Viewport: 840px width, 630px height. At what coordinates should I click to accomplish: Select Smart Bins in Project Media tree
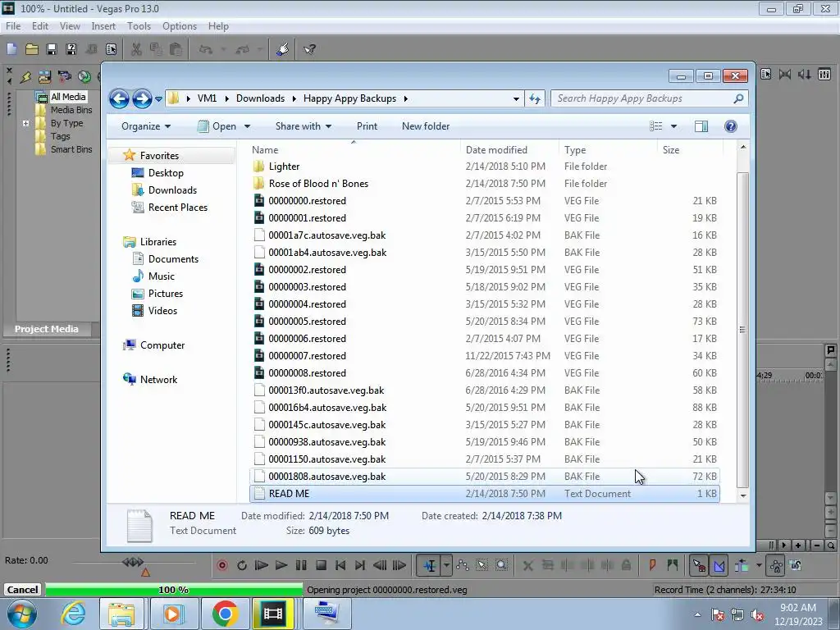71,149
